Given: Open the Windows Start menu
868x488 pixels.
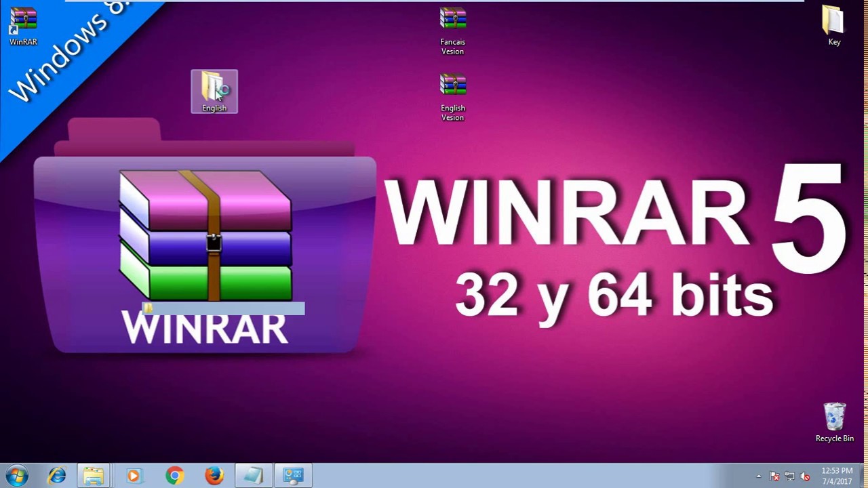Looking at the screenshot, I should [x=16, y=476].
